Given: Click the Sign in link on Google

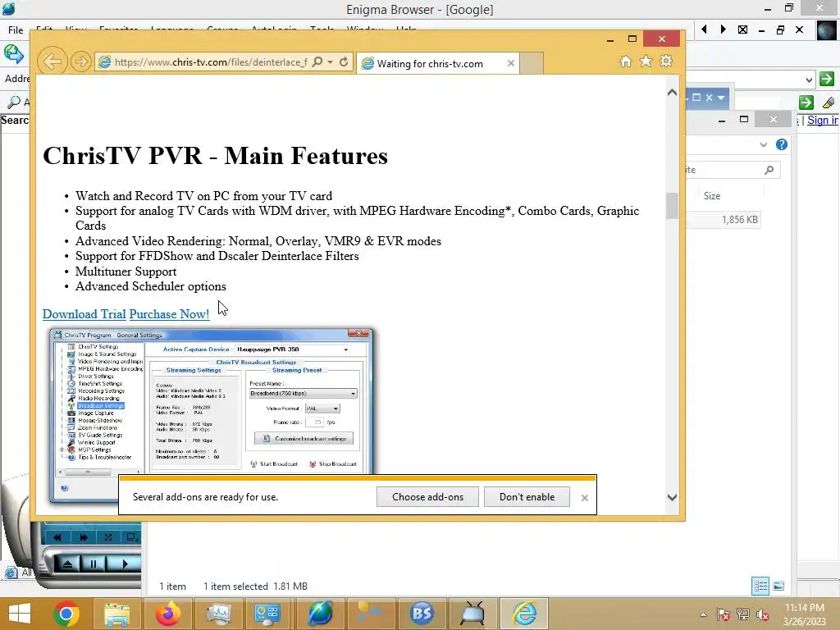Looking at the screenshot, I should point(823,120).
